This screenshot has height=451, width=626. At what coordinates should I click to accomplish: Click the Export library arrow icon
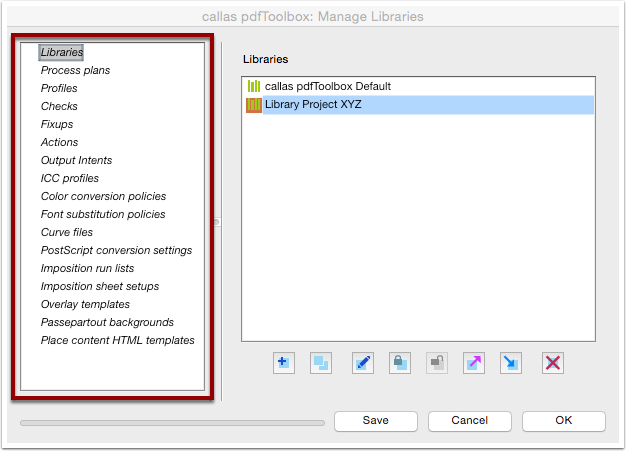coord(474,363)
